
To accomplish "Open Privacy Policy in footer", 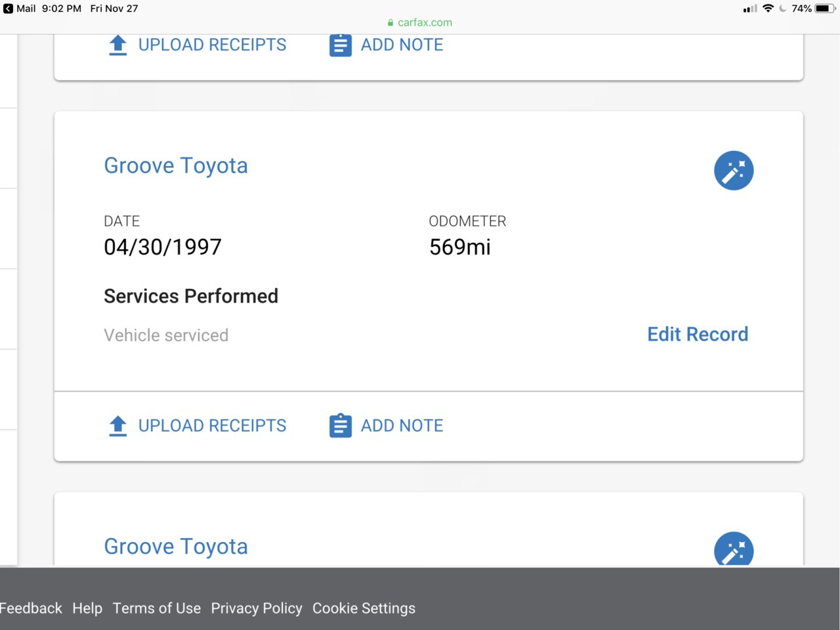I will pos(257,608).
